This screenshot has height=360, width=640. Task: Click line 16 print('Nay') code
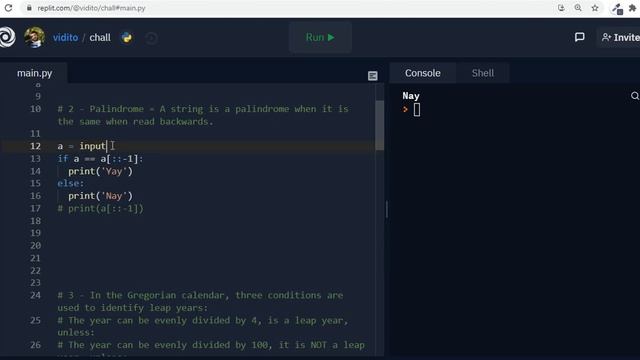pyautogui.click(x=100, y=196)
